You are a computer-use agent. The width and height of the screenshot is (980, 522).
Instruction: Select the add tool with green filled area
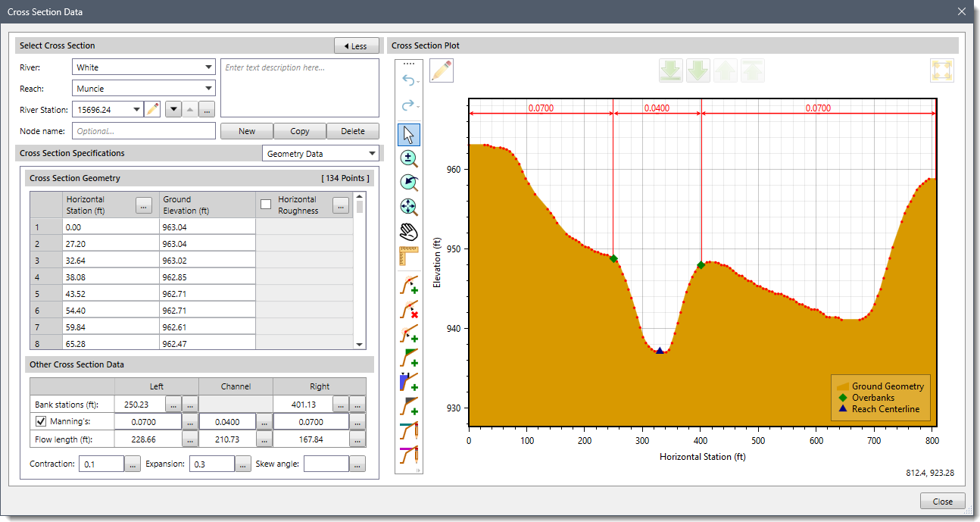click(409, 358)
